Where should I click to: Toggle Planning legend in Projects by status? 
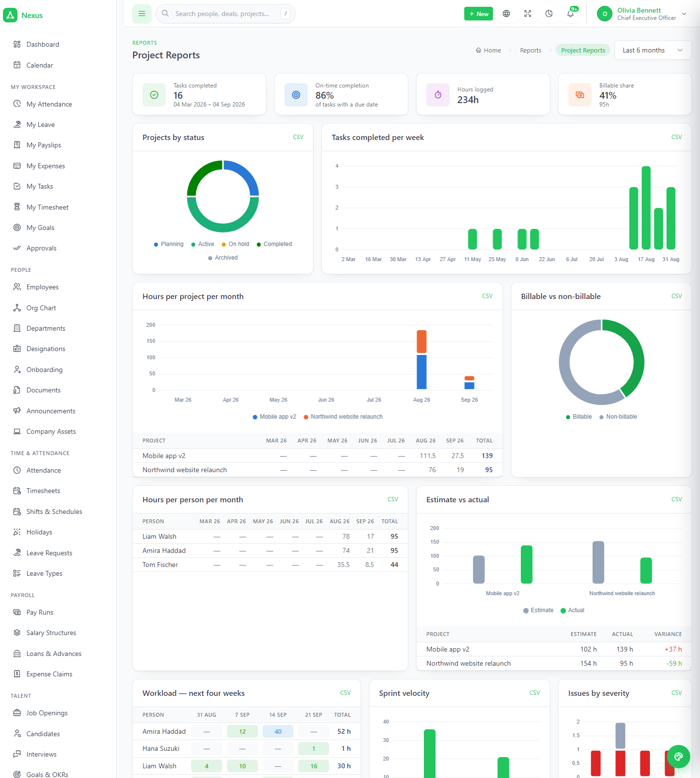(169, 244)
